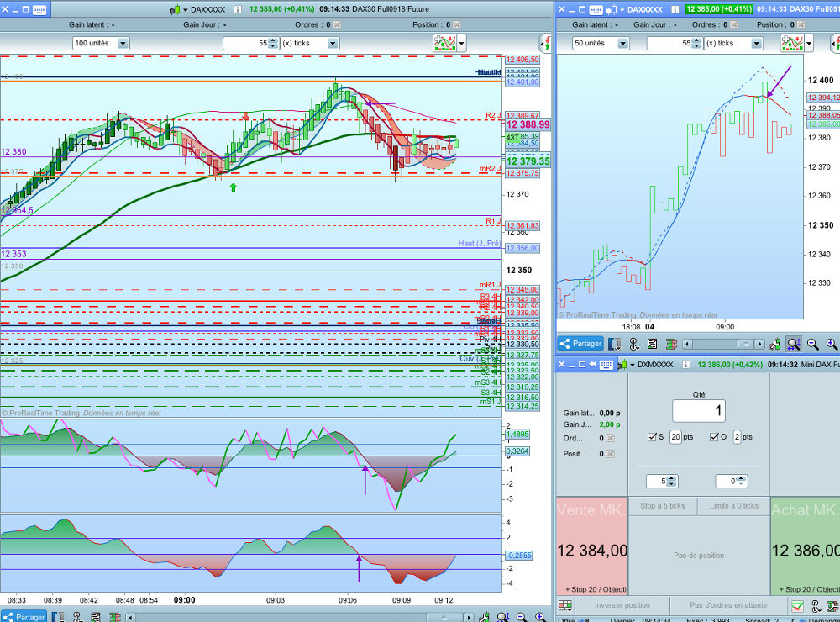
Task: Click the right chart horizontal scrollbar thumb
Action: pyautogui.click(x=744, y=344)
